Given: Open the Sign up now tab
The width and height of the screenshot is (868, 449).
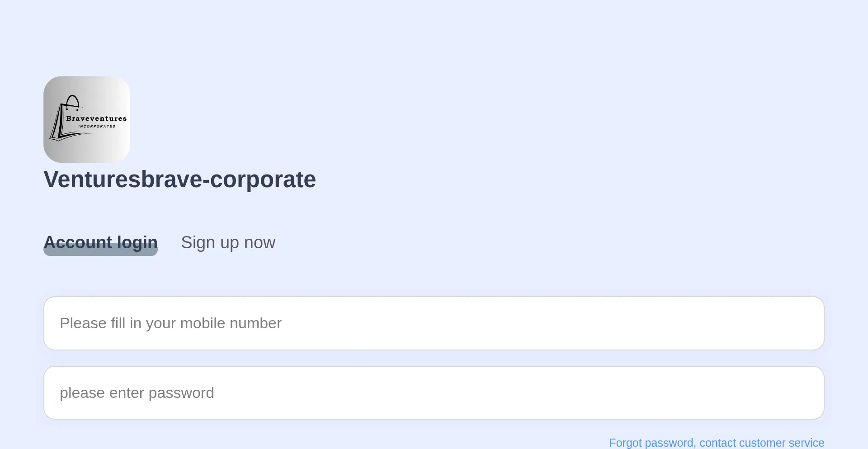Looking at the screenshot, I should (x=228, y=243).
